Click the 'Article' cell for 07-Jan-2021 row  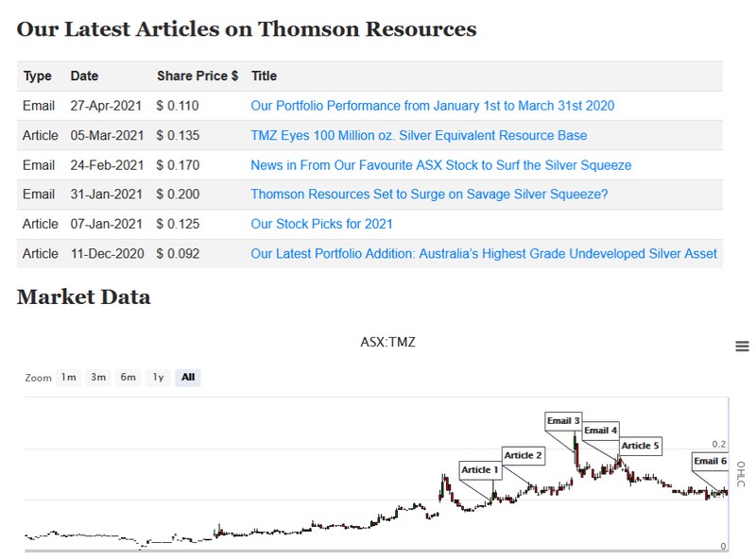pos(41,224)
